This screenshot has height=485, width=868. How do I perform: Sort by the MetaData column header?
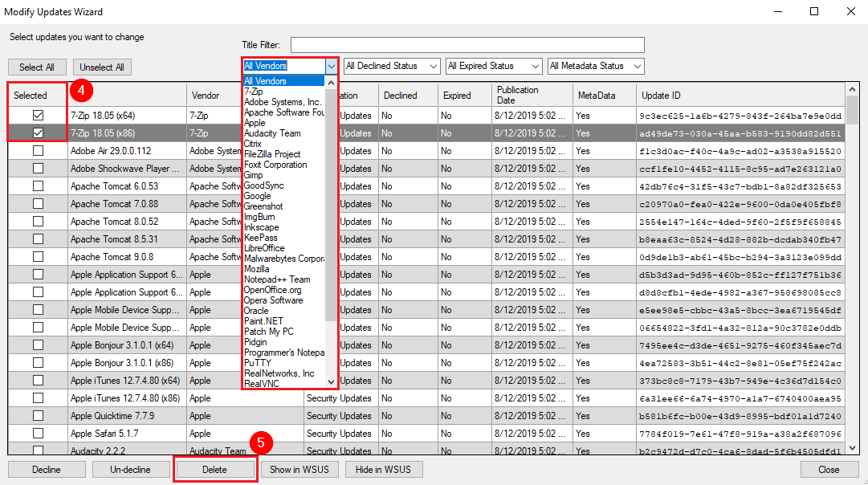[604, 96]
